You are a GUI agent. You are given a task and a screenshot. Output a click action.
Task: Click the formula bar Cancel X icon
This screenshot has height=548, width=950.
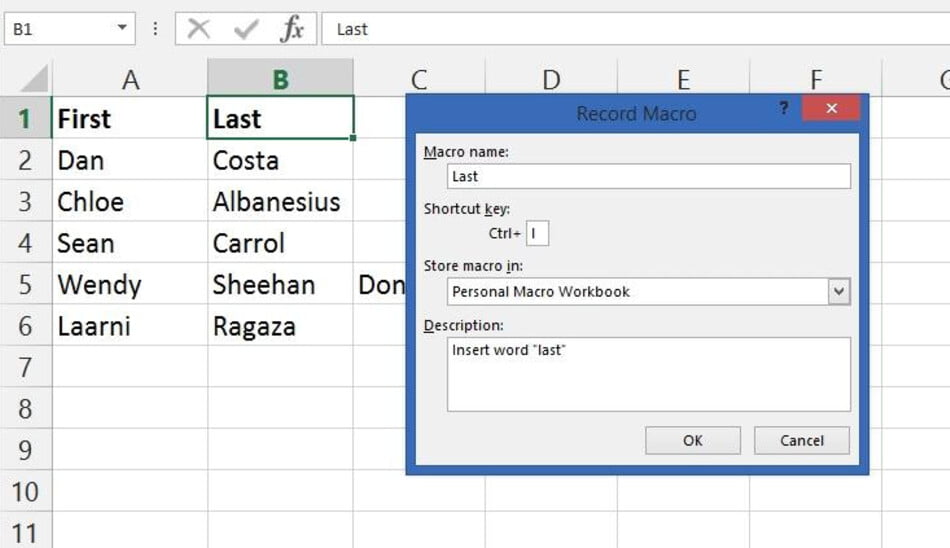tap(199, 28)
